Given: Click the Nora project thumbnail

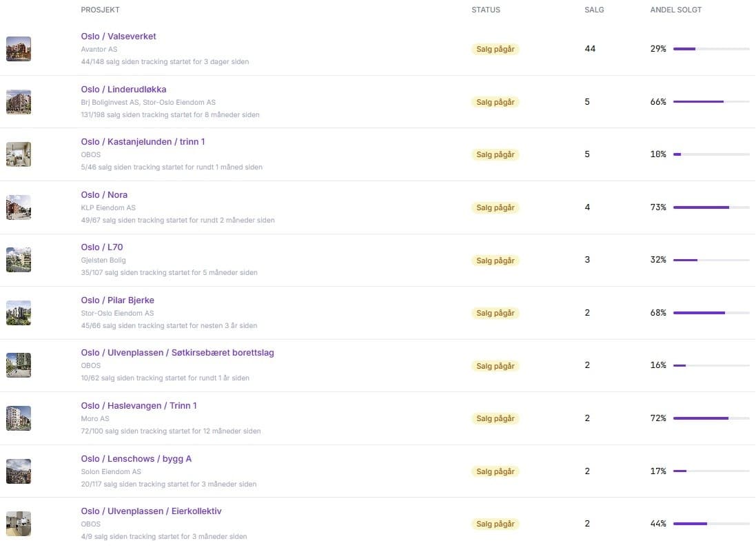Looking at the screenshot, I should pos(19,207).
